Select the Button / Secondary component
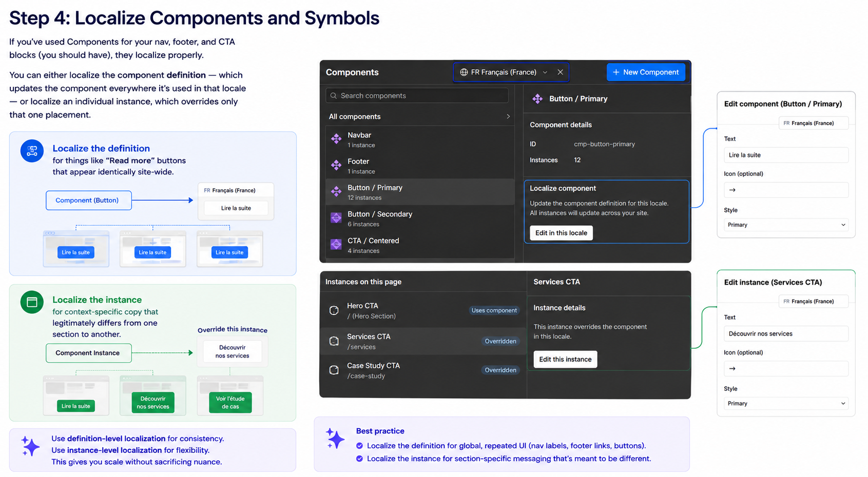Screen dimensions: 868x477 click(x=420, y=218)
